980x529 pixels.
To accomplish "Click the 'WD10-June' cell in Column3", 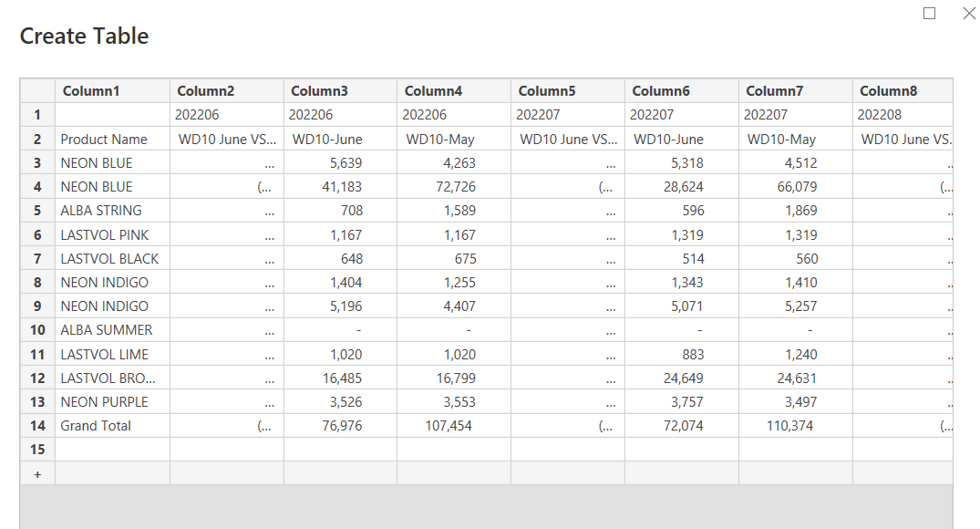I will tap(341, 139).
